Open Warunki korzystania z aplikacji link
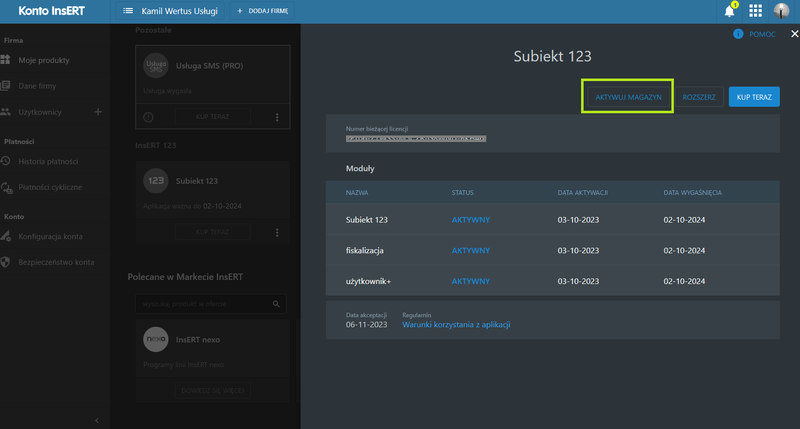Viewport: 800px width, 429px height. [456, 324]
